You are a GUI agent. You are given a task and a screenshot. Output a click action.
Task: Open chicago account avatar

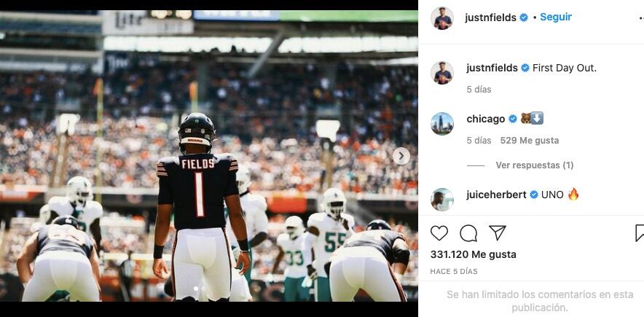pyautogui.click(x=442, y=124)
